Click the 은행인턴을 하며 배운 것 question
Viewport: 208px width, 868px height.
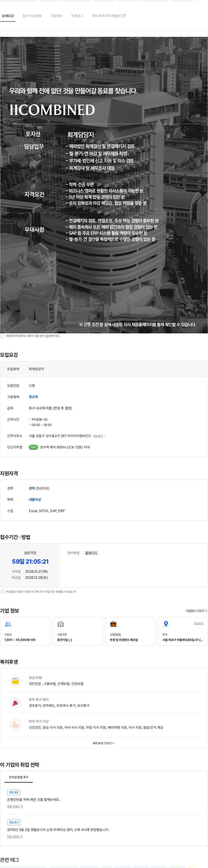[34, 800]
